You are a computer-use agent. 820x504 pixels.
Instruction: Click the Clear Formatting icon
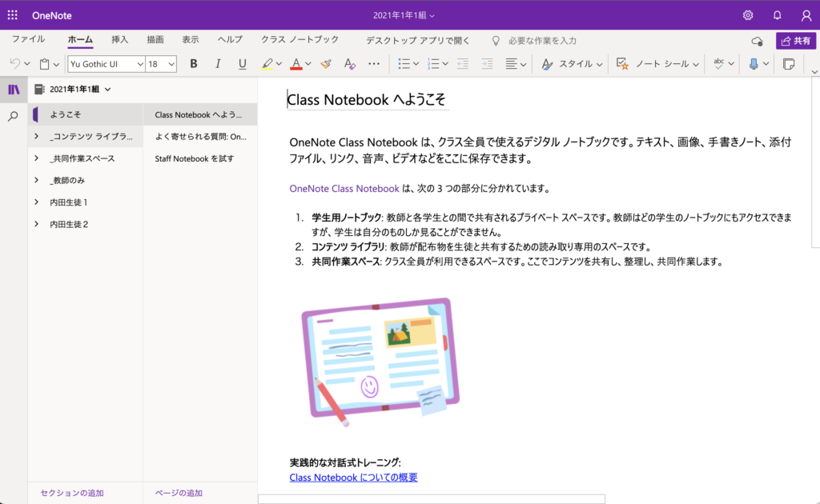point(349,64)
